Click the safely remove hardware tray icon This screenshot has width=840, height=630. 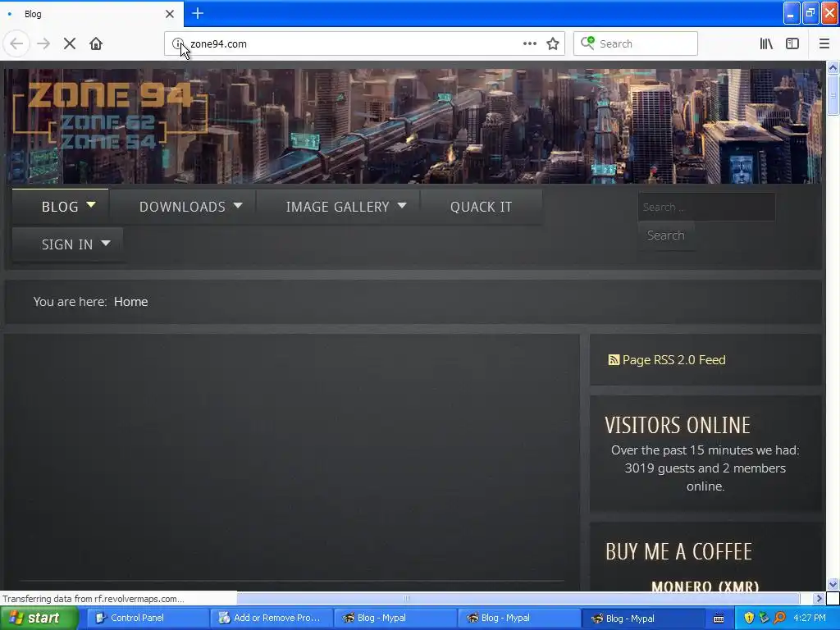764,618
